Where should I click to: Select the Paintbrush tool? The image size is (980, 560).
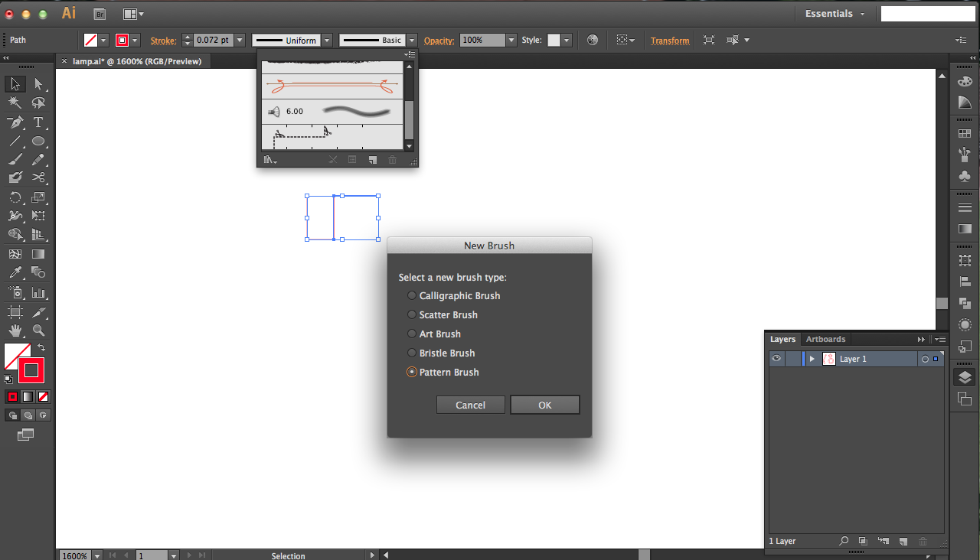point(15,160)
